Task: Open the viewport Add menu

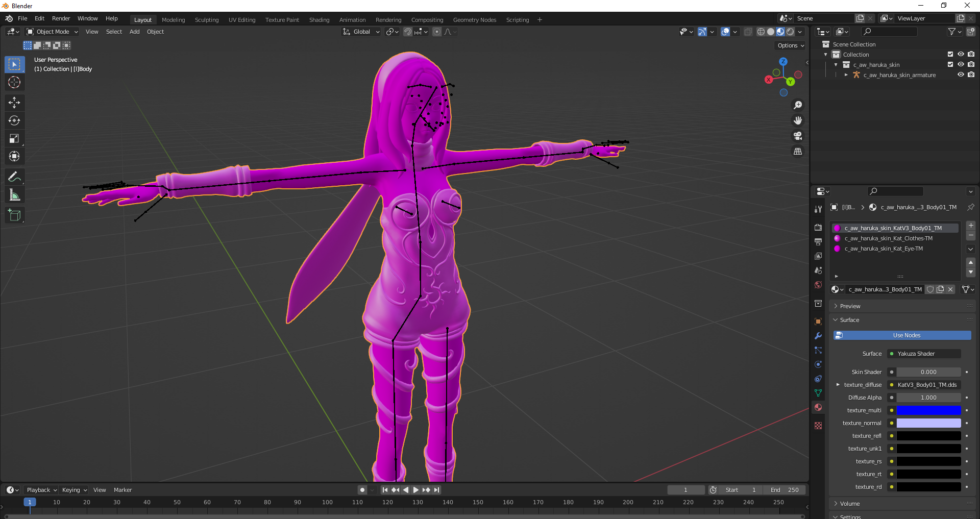Action: pos(134,32)
